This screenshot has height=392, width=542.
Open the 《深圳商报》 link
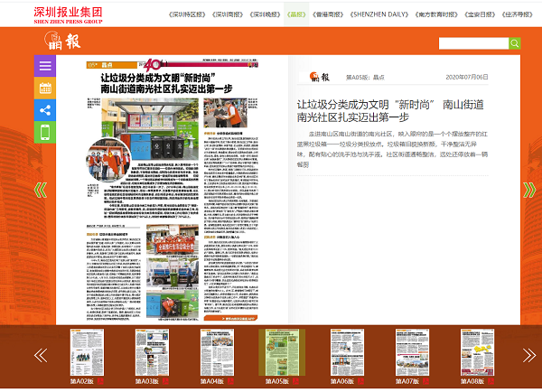click(x=230, y=14)
